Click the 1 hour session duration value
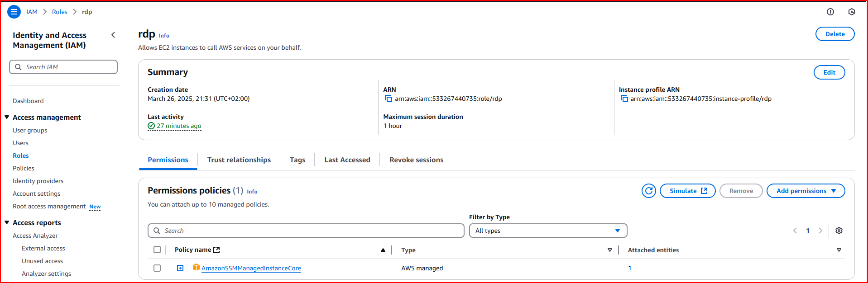The height and width of the screenshot is (283, 868). 393,126
